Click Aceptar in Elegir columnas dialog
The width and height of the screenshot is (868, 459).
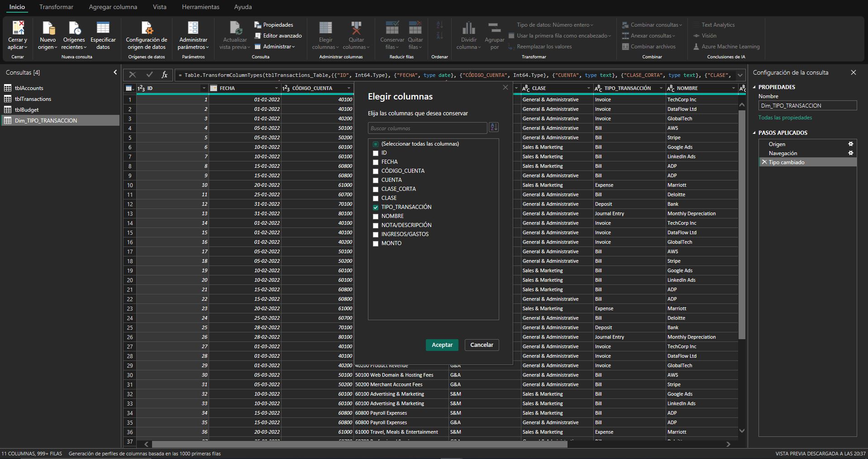click(442, 345)
